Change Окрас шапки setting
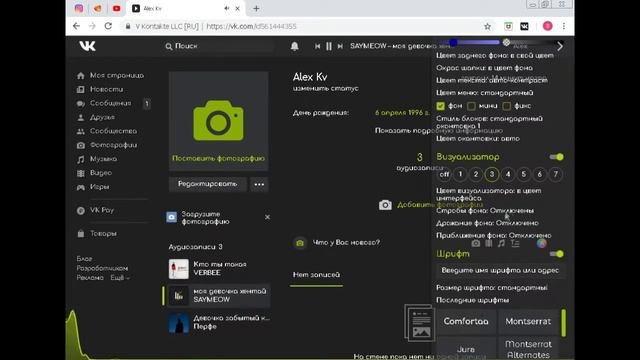Viewport: 640px width, 360px height. pyautogui.click(x=484, y=68)
